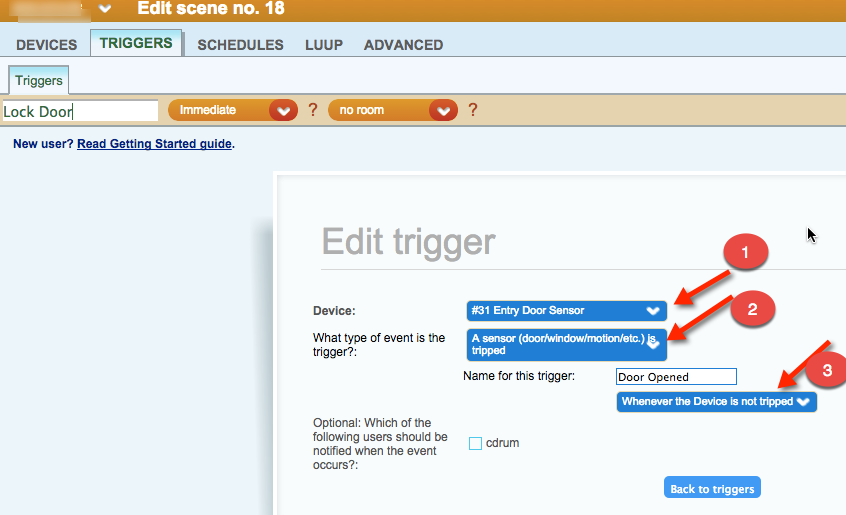This screenshot has height=515, width=846.
Task: Open the DEVICES tab
Action: click(46, 45)
